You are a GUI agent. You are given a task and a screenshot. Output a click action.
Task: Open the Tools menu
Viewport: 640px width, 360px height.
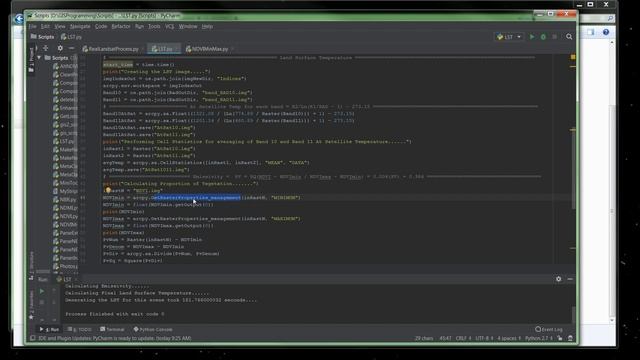154,27
